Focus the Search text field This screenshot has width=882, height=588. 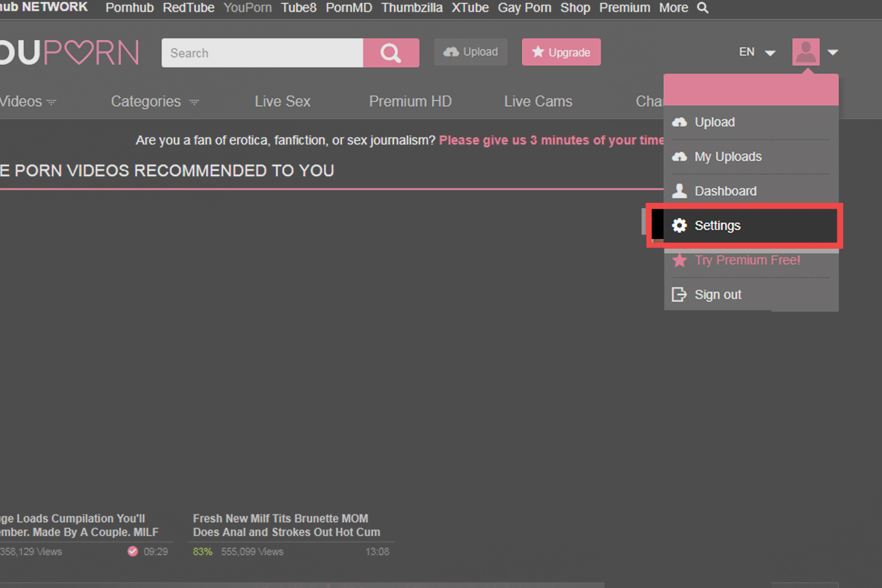pos(262,53)
